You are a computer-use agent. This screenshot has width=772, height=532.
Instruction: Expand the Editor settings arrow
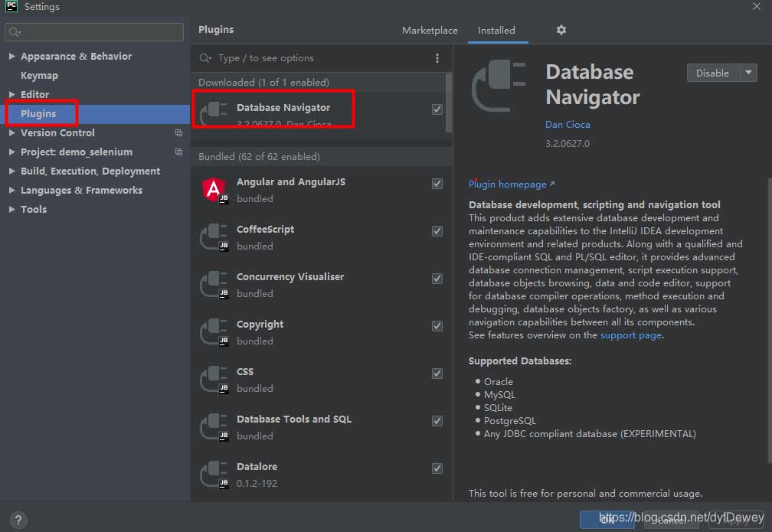(x=11, y=94)
